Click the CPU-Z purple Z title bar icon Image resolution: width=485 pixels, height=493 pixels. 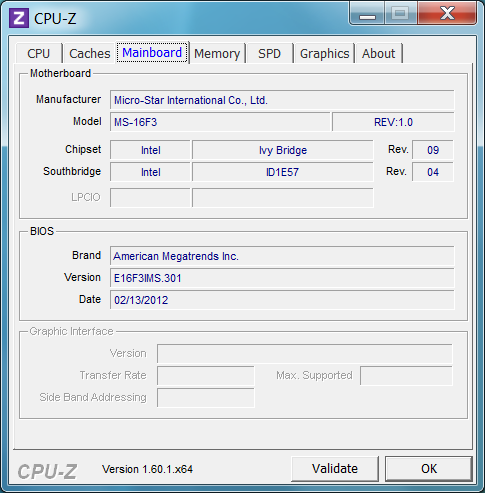19,18
